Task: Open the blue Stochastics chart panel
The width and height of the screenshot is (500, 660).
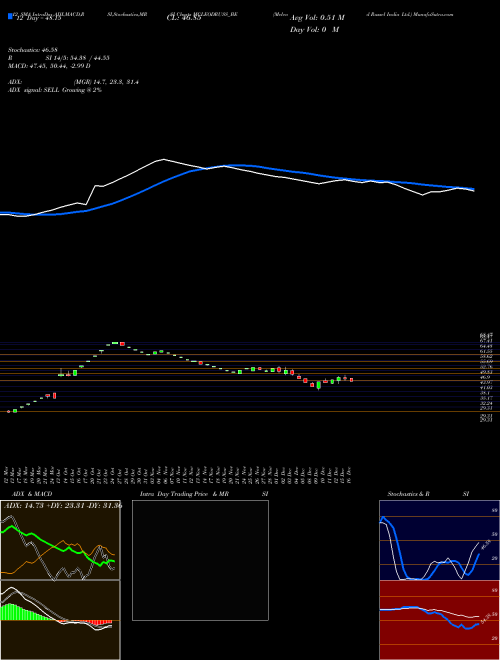Action: 439,540
